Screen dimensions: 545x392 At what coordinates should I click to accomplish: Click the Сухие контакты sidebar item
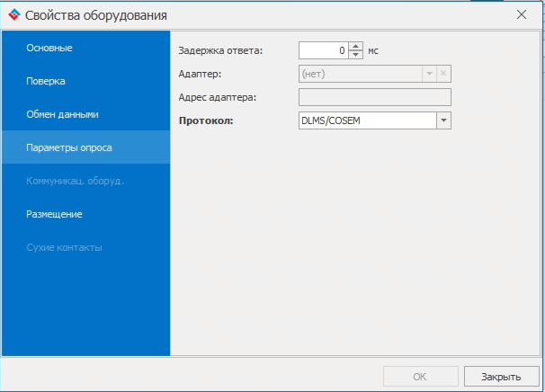[64, 247]
